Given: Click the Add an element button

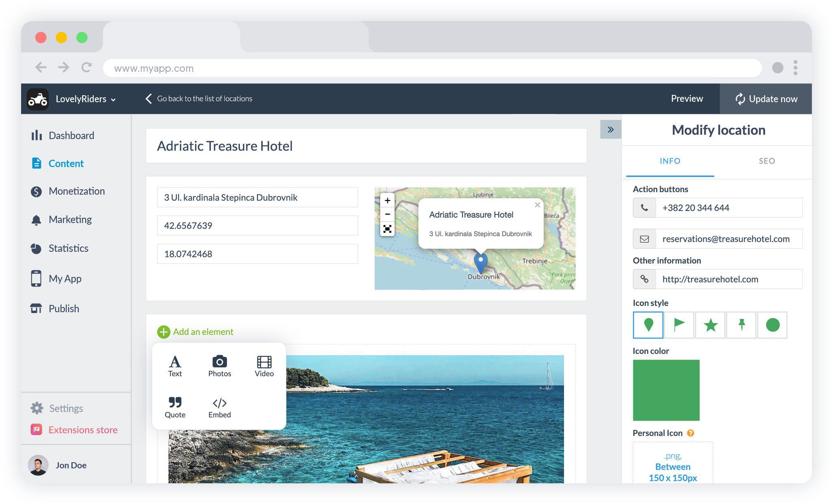Looking at the screenshot, I should coord(196,332).
